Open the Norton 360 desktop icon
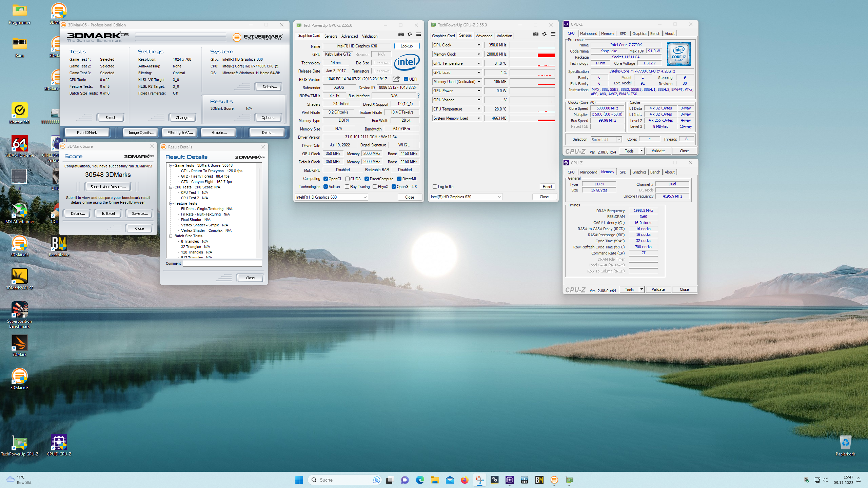 coord(19,114)
